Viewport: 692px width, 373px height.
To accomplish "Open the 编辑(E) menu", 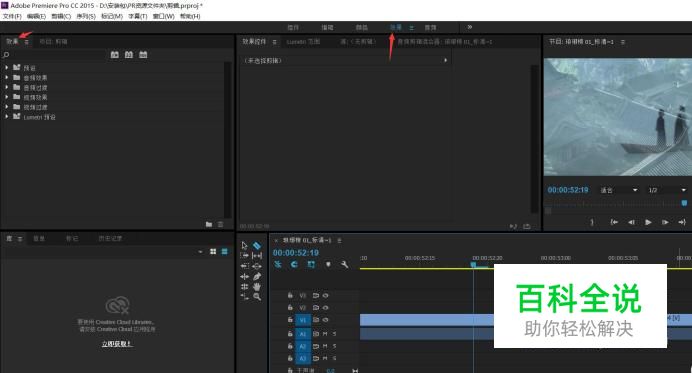I will coord(36,16).
